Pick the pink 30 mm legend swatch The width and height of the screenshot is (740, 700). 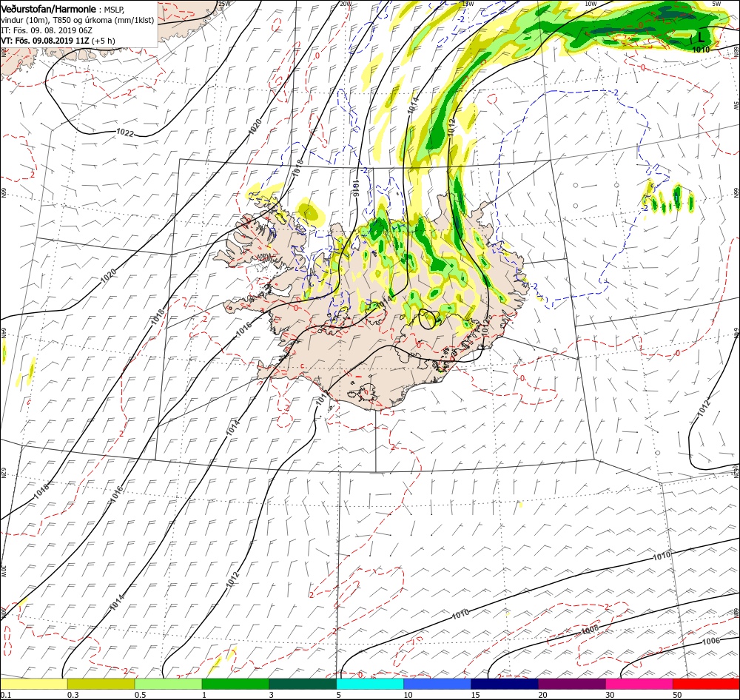(639, 684)
